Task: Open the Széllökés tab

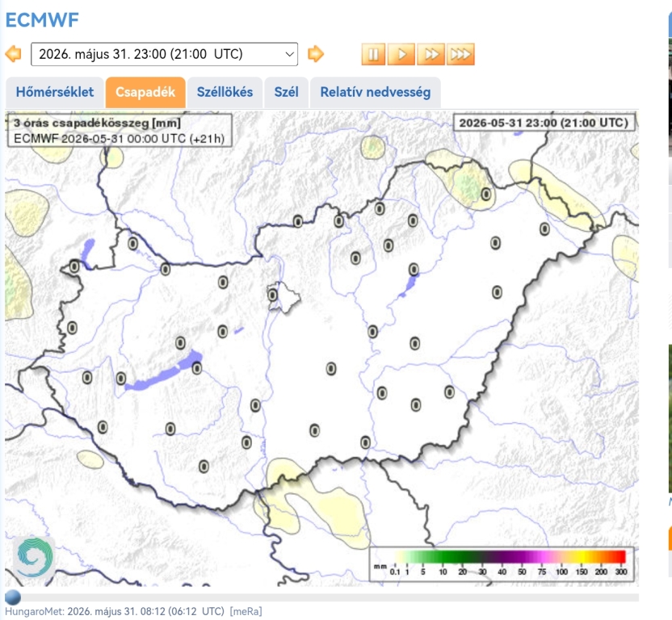Action: 225,92
